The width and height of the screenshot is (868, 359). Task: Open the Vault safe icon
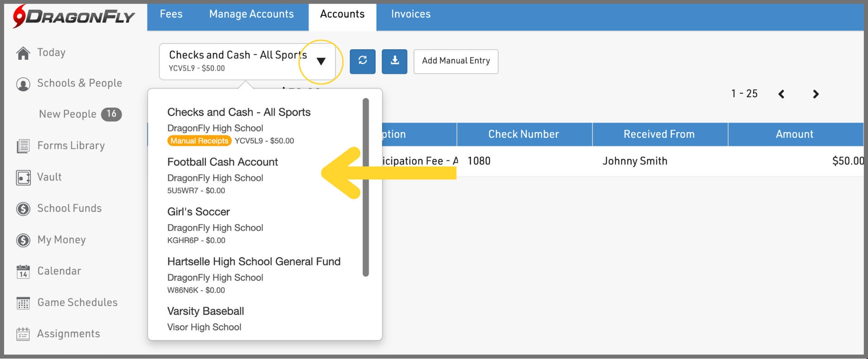point(23,177)
